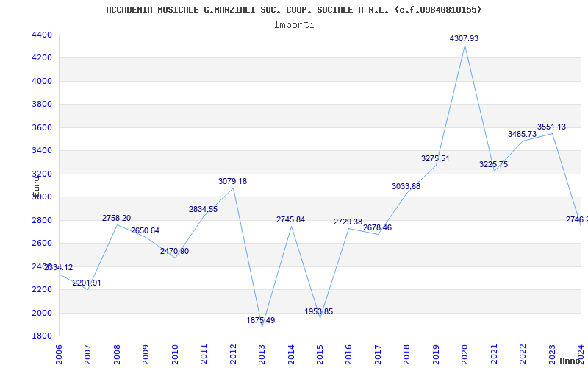
Task: Select the 2758.20 data label
Action: click(x=117, y=218)
